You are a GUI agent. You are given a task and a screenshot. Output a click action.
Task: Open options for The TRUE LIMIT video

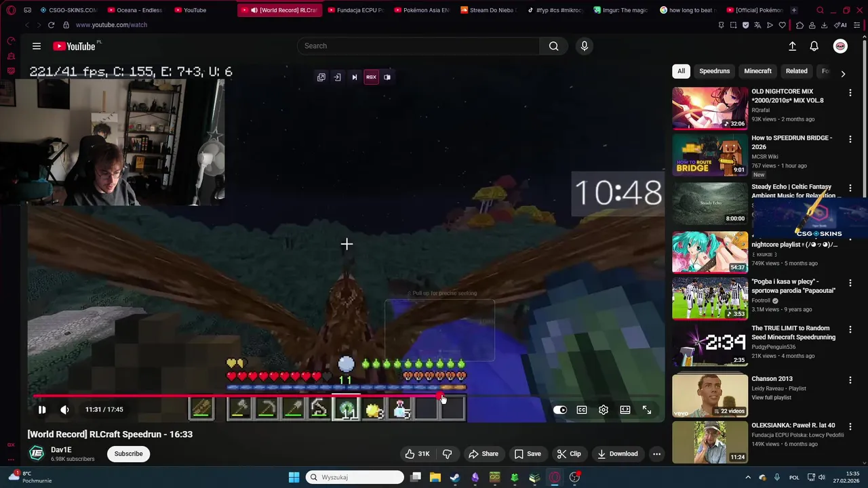tap(850, 330)
